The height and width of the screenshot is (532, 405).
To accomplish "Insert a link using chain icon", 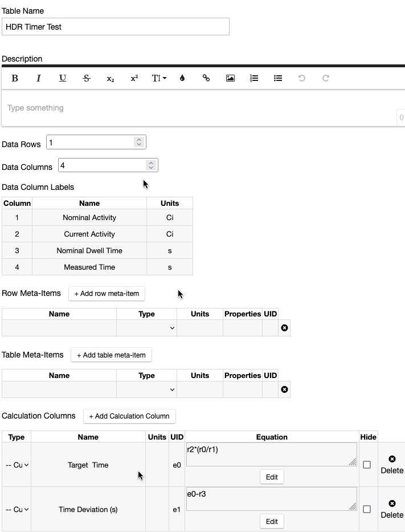I will tap(206, 78).
